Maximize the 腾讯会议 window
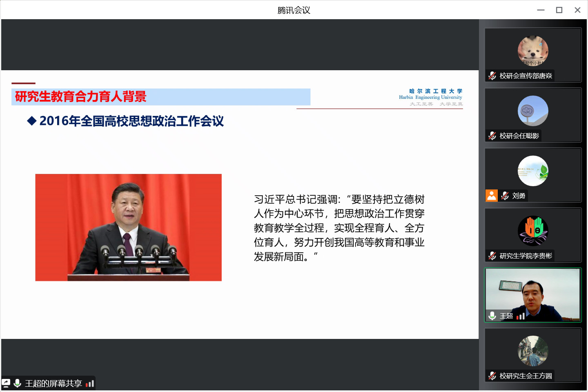588x392 pixels. pos(559,10)
